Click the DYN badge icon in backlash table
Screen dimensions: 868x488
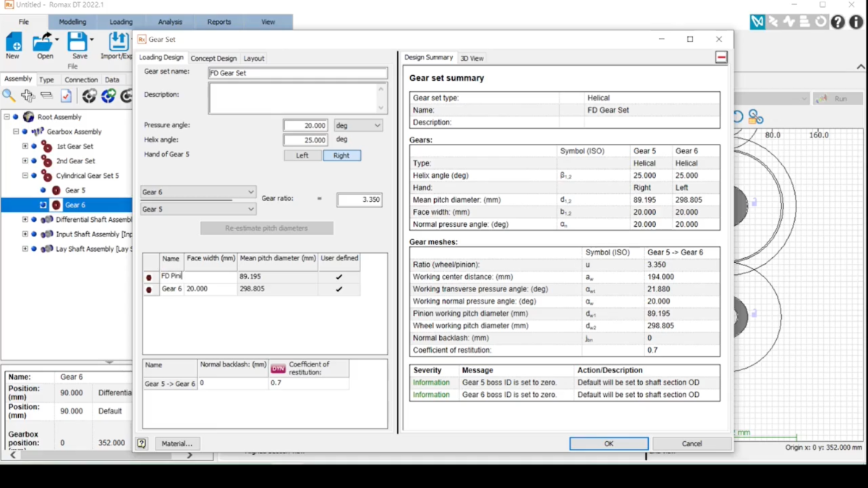[x=278, y=369]
